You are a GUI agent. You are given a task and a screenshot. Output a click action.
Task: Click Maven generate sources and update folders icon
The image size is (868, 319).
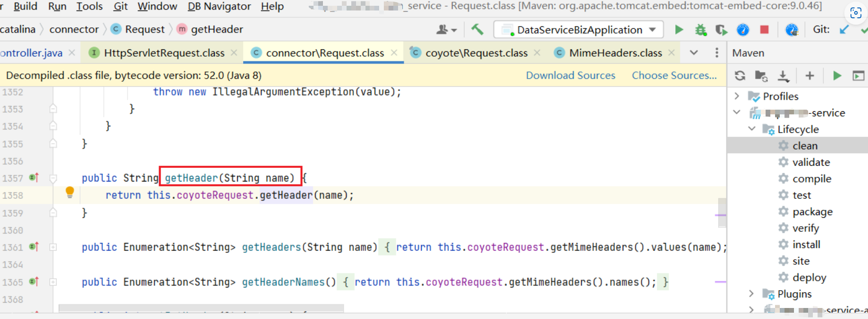(761, 76)
